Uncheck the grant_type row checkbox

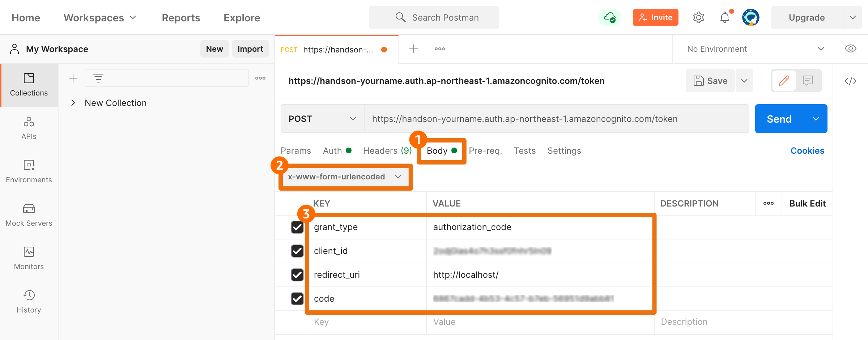pos(297,227)
